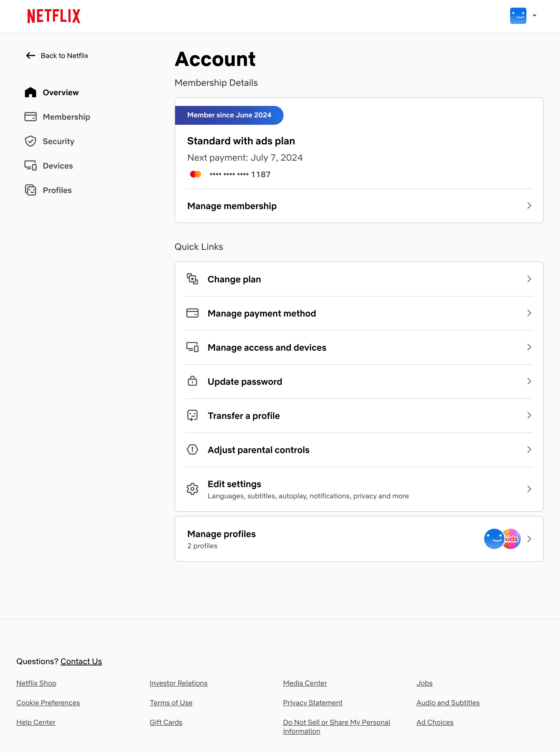Switch to the Membership section
Screen dimensions: 560x753
pyautogui.click(x=66, y=117)
